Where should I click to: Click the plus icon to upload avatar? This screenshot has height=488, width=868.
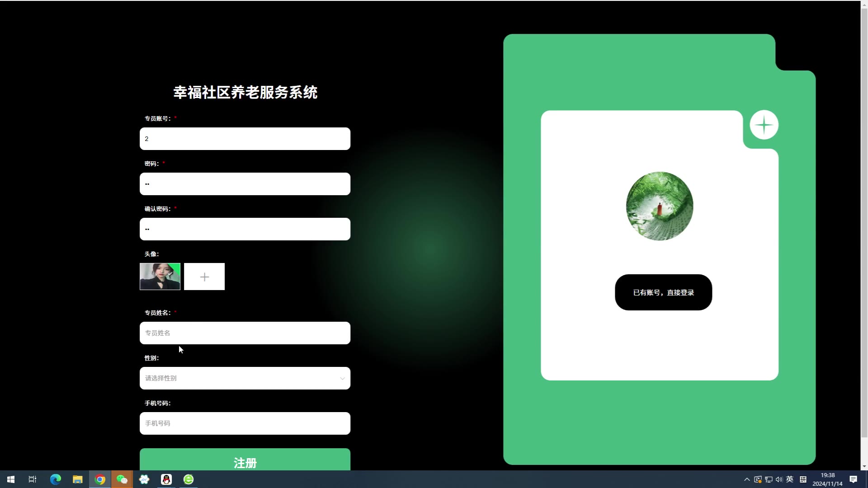[x=204, y=277]
